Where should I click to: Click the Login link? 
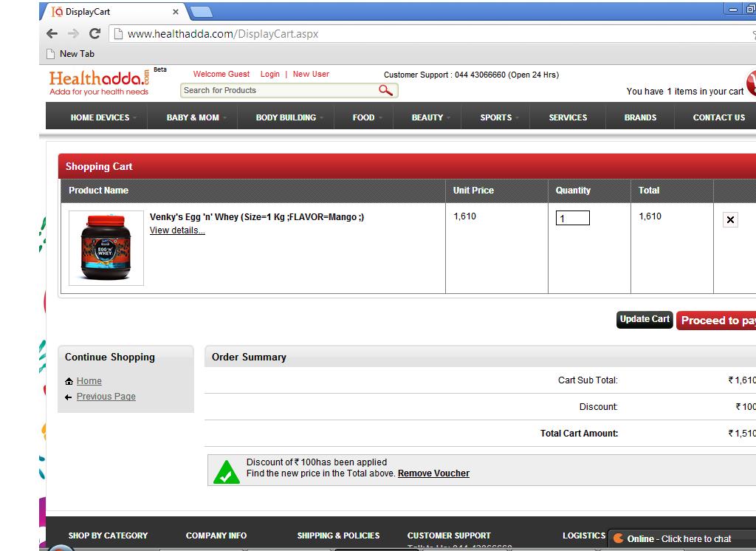[269, 74]
